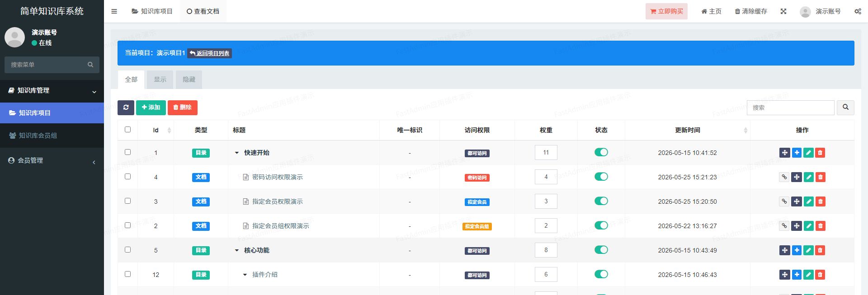Click move icon for 核心功能 row
868x295 pixels.
tap(784, 250)
